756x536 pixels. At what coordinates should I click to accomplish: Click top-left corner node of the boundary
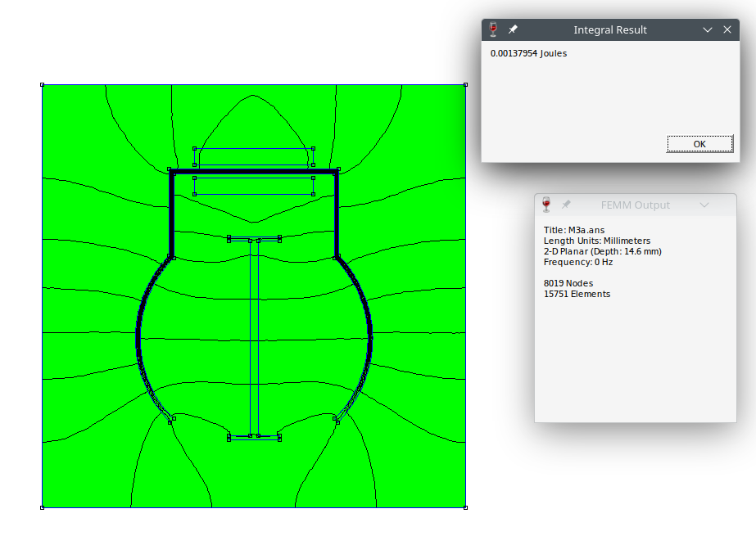click(42, 85)
